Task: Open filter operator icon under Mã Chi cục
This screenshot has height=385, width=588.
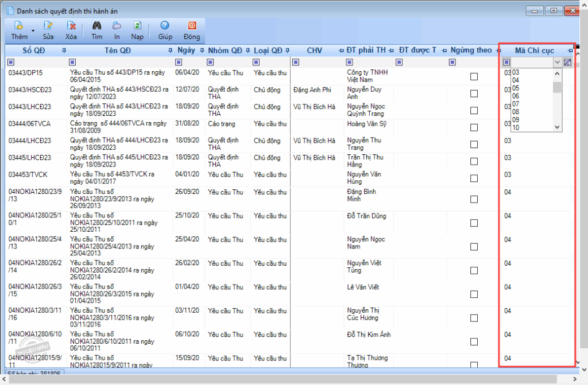Action: (506, 62)
